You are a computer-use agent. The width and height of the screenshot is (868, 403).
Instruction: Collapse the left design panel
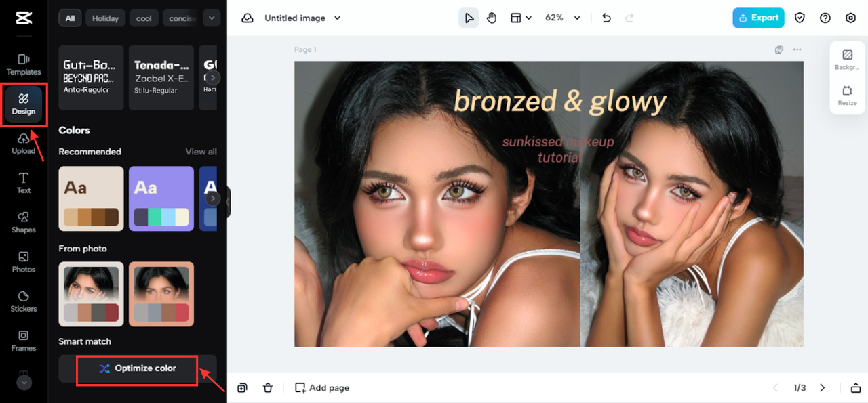tap(229, 202)
